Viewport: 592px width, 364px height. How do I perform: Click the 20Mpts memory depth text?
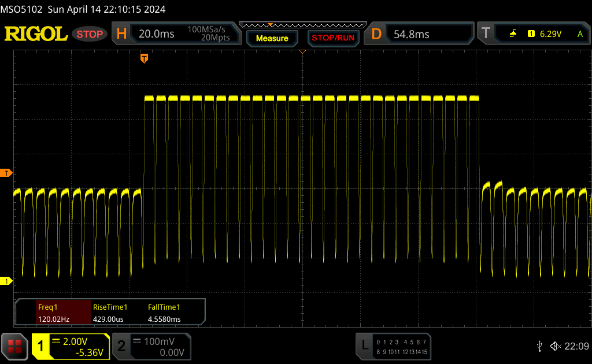[x=215, y=38]
